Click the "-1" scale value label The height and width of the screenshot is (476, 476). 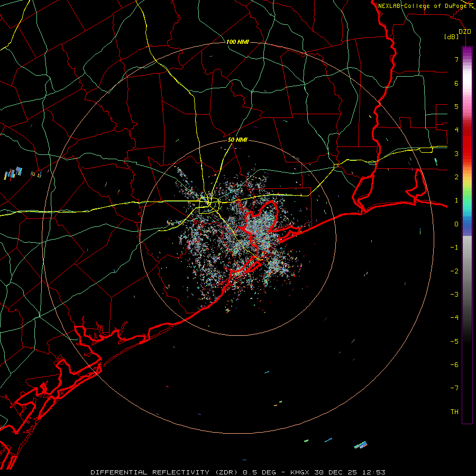point(454,248)
